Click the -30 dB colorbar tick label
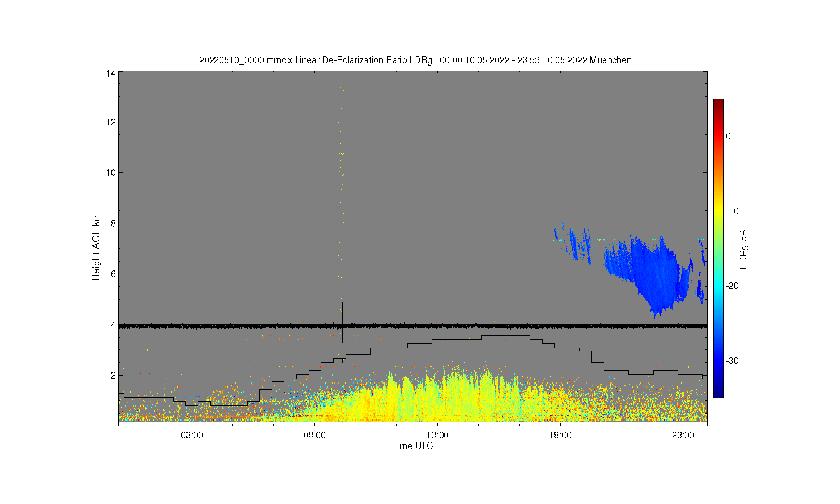 pyautogui.click(x=732, y=361)
